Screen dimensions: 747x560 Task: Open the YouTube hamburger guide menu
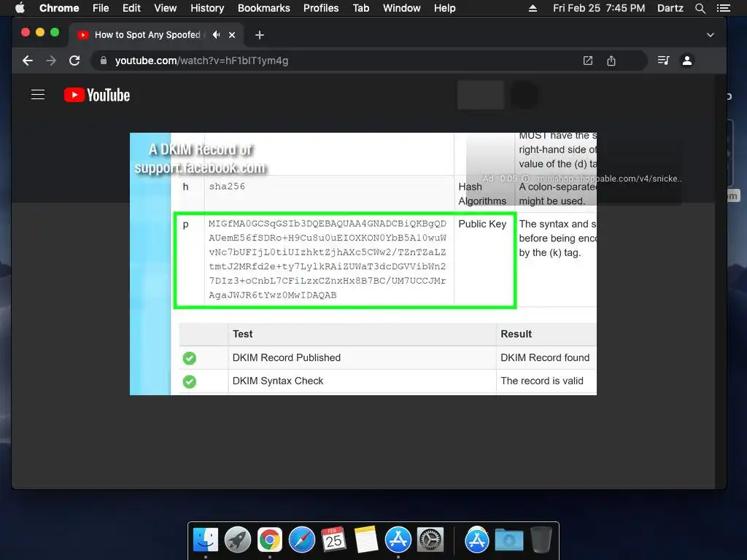click(x=38, y=95)
